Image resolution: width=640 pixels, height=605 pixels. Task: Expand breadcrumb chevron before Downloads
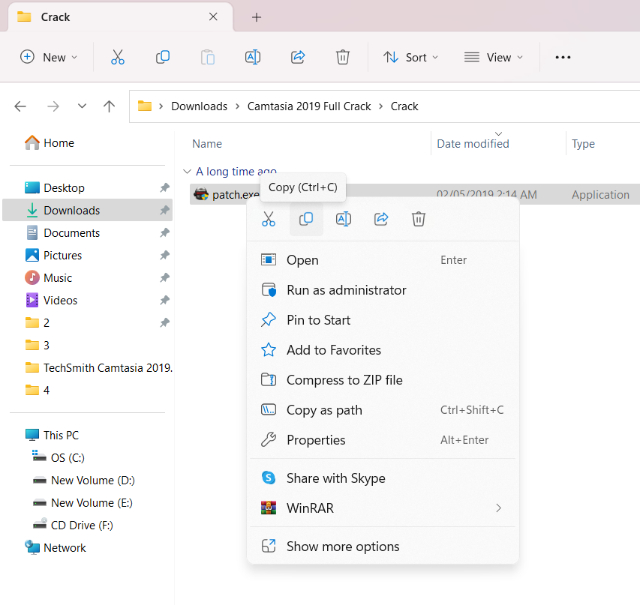click(x=161, y=107)
